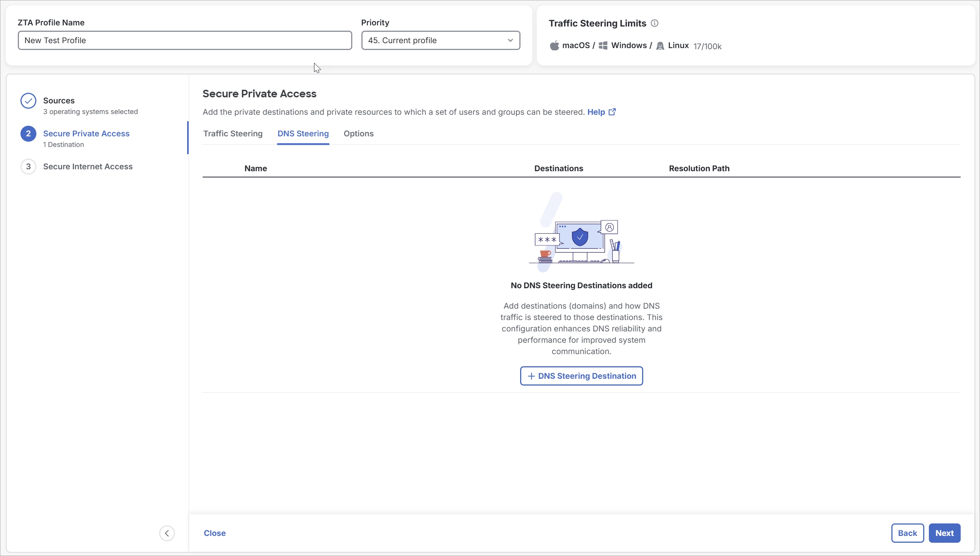The width and height of the screenshot is (980, 556).
Task: Open the Sources step
Action: pos(59,101)
